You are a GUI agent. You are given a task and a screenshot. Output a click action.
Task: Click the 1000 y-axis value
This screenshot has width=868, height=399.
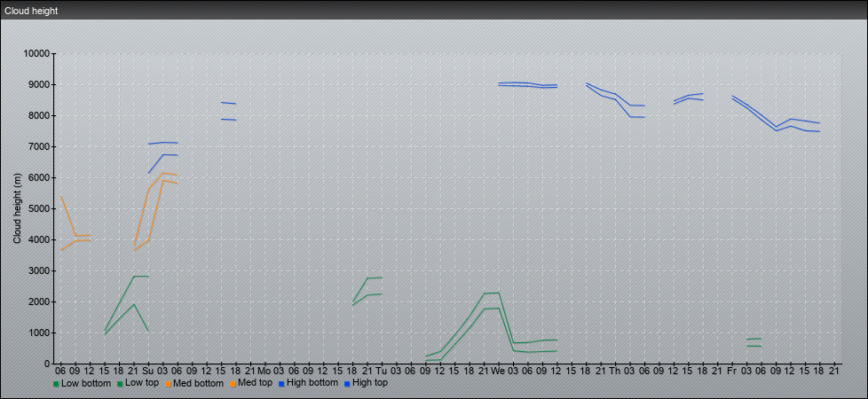[39, 332]
